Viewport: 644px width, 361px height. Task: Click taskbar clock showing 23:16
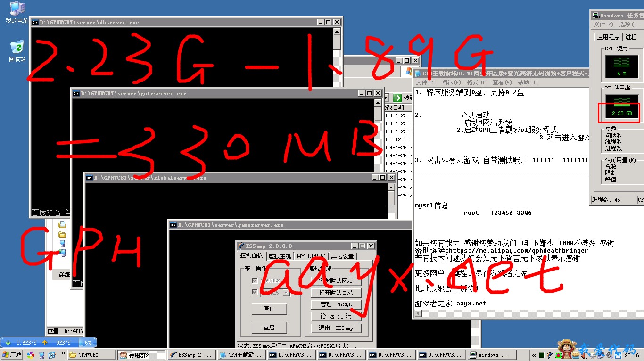(632, 355)
